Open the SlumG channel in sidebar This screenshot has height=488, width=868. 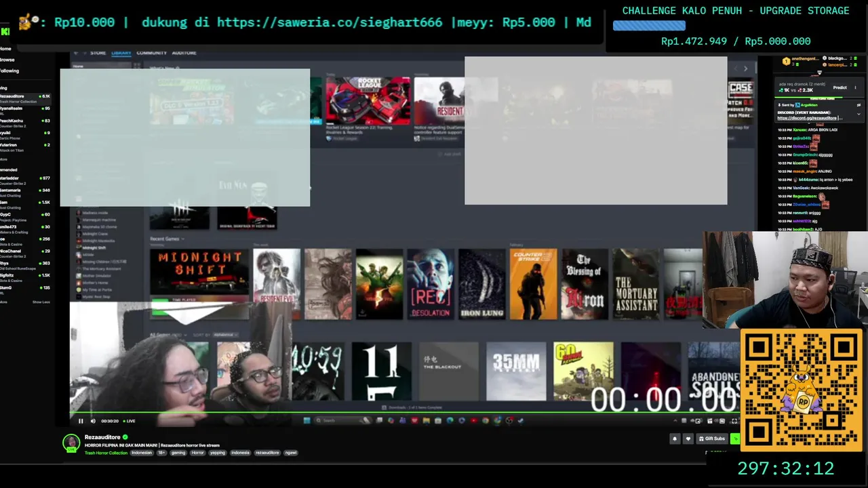[25, 289]
